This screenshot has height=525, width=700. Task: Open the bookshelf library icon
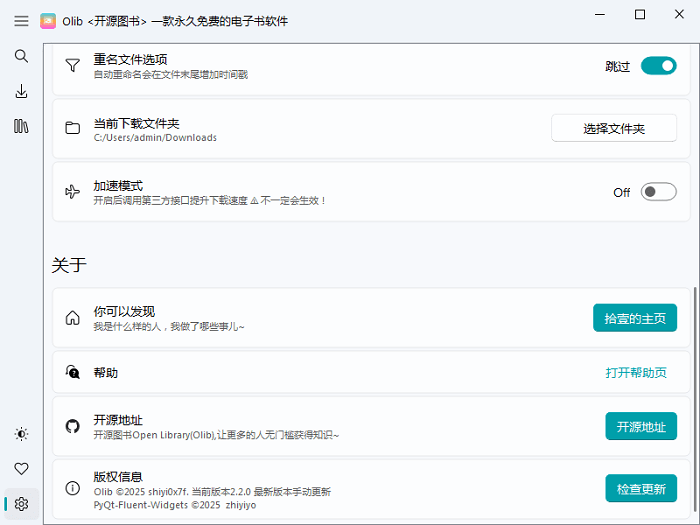[x=21, y=126]
